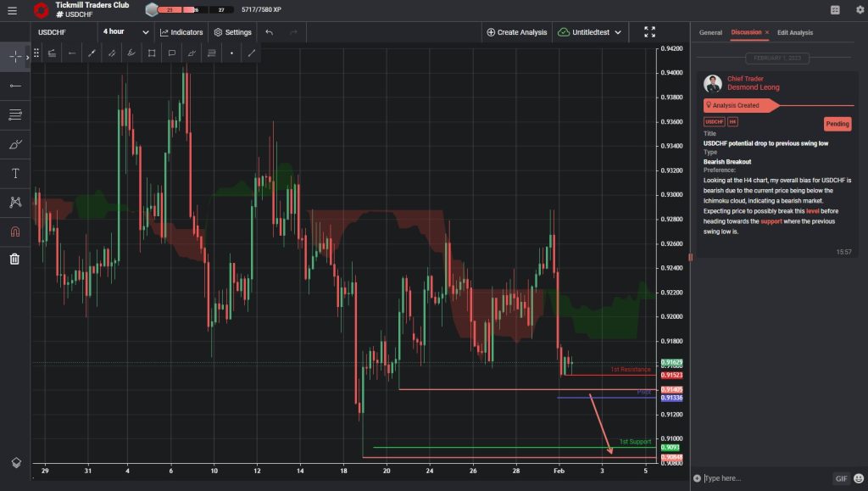Screen dimensions: 868x491
Task: Open the text annotation tool
Action: 14,172
